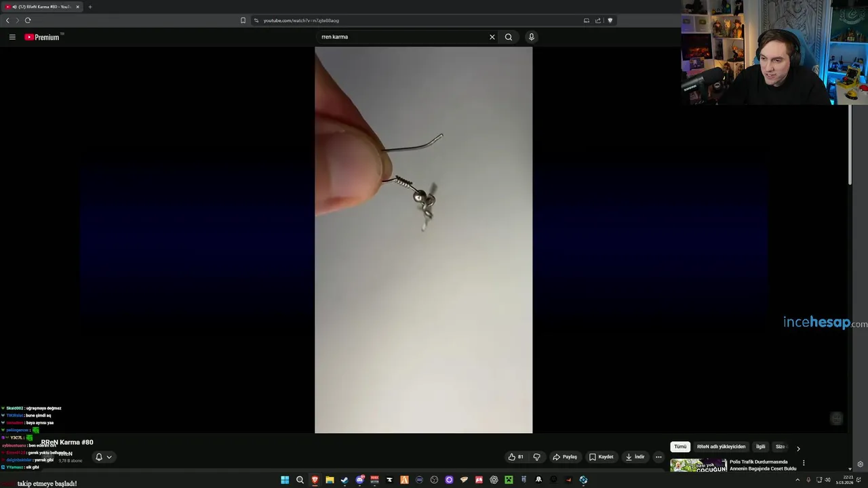The height and width of the screenshot is (488, 868).
Task: Click Kaydet save button
Action: point(601,457)
